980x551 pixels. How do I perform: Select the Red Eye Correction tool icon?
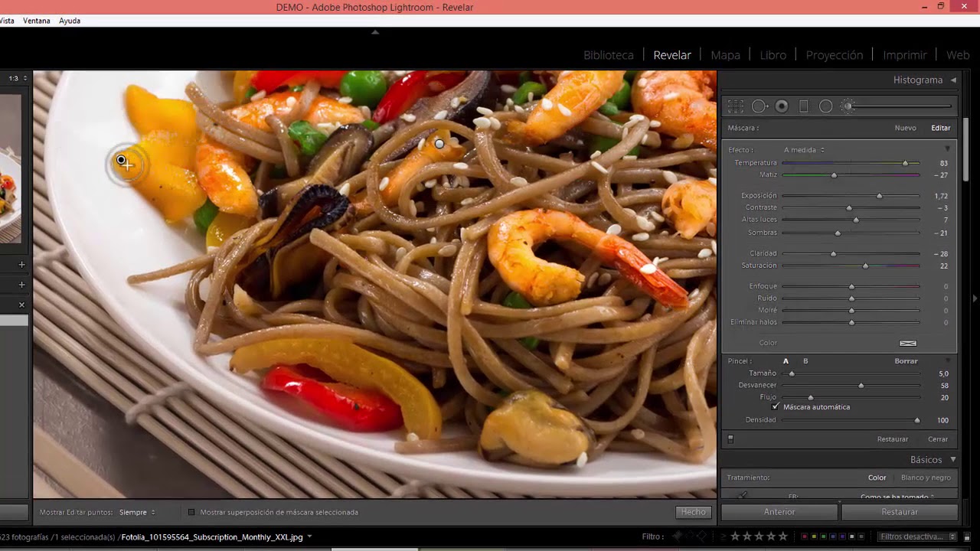tap(782, 106)
